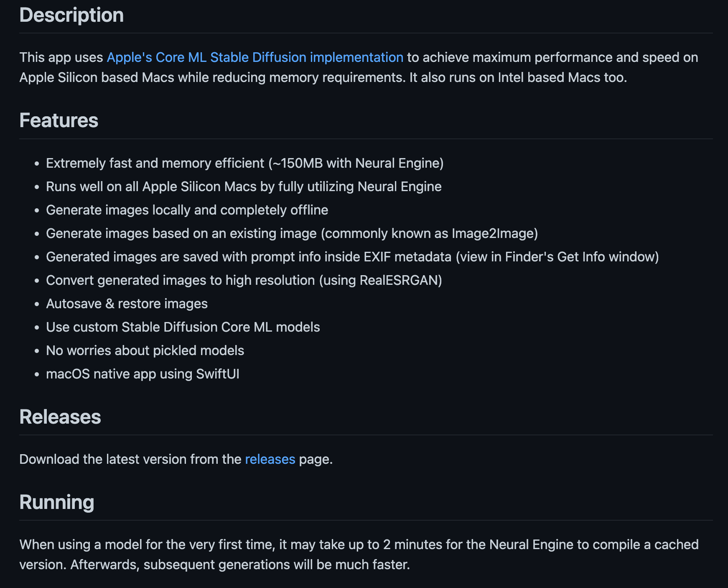Click 'No worries about pickled models' item

click(145, 350)
